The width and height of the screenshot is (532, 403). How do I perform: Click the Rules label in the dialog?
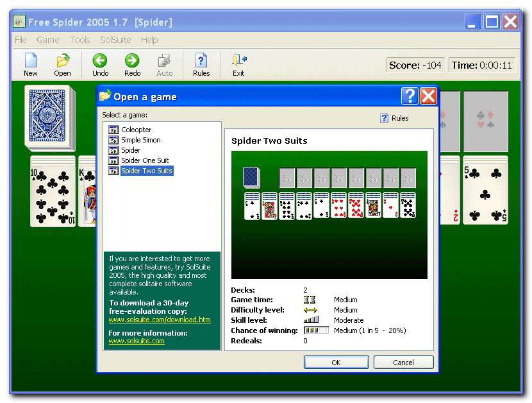tap(400, 118)
